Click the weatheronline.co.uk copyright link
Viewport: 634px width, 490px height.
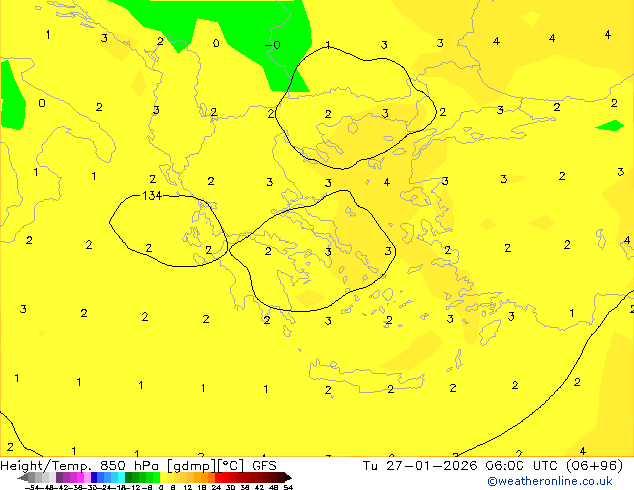click(550, 481)
